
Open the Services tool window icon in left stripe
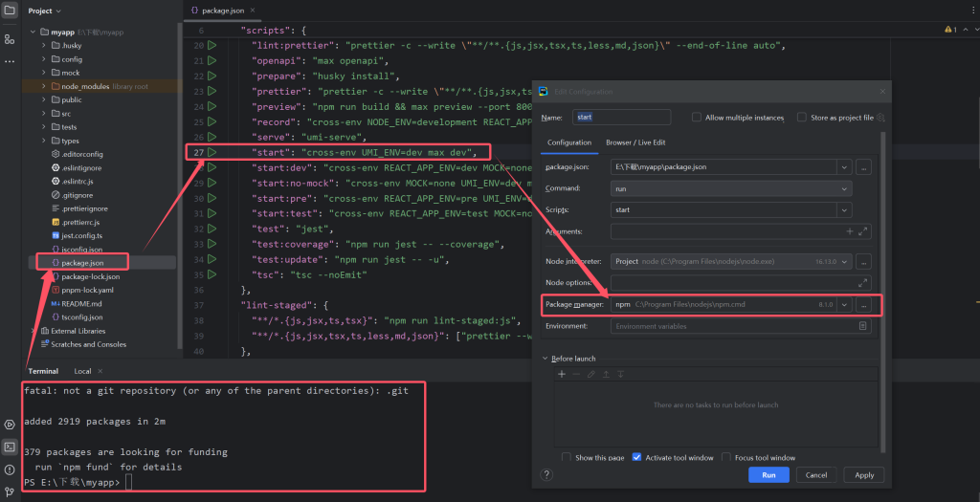click(x=10, y=425)
